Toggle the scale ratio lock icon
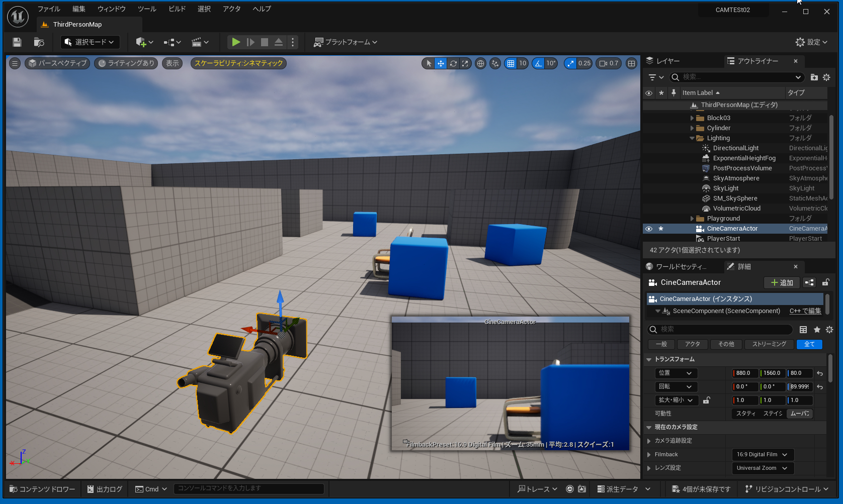The image size is (843, 504). 707,400
